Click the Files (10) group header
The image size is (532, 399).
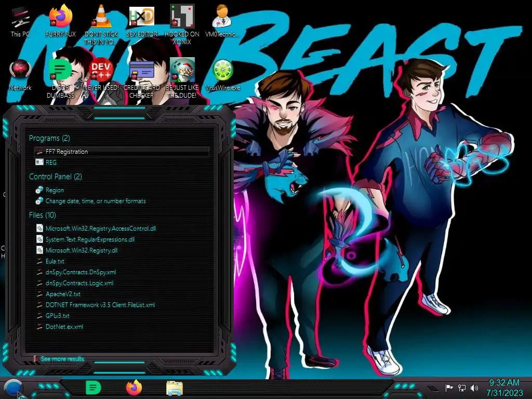[43, 215]
